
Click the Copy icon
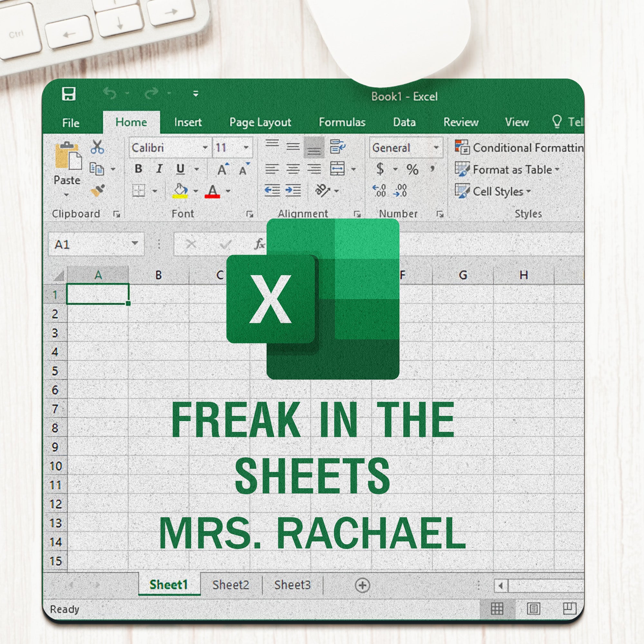[97, 169]
